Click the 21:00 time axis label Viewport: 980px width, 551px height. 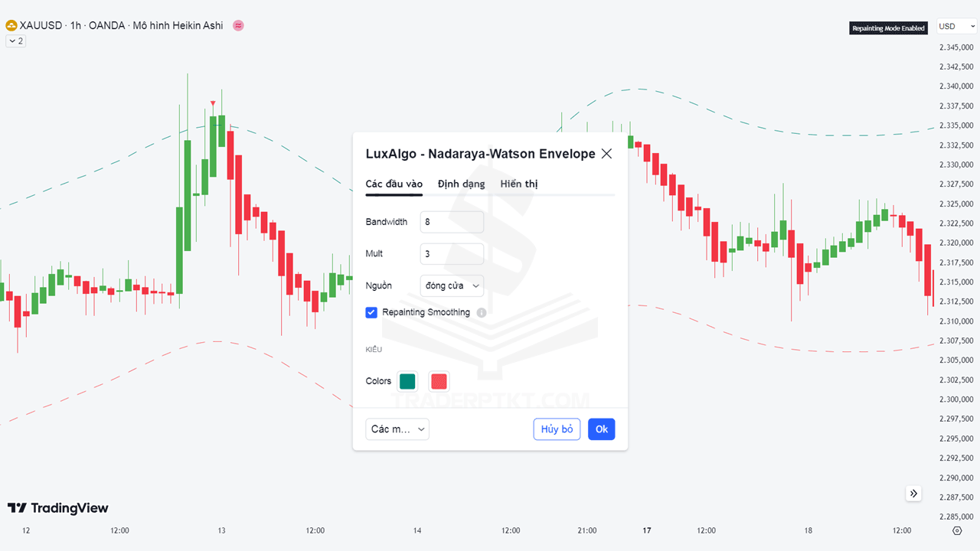click(587, 530)
